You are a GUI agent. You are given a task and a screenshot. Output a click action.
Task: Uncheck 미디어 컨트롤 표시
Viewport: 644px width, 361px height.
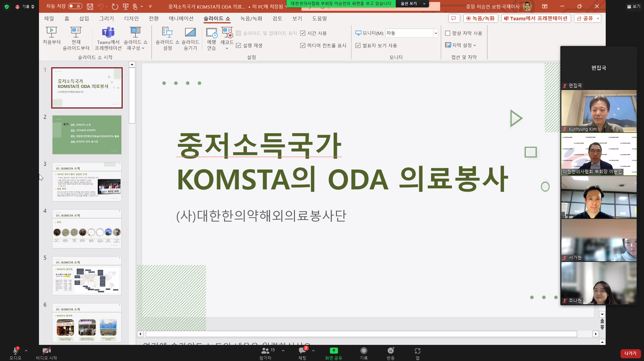tap(303, 45)
